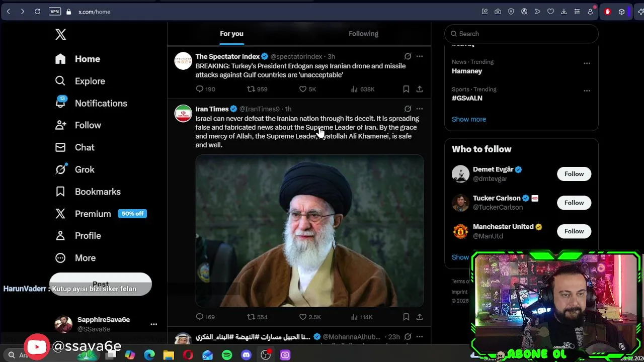Viewport: 644px width, 362px height.
Task: Reload the x.com page
Action: point(37,12)
